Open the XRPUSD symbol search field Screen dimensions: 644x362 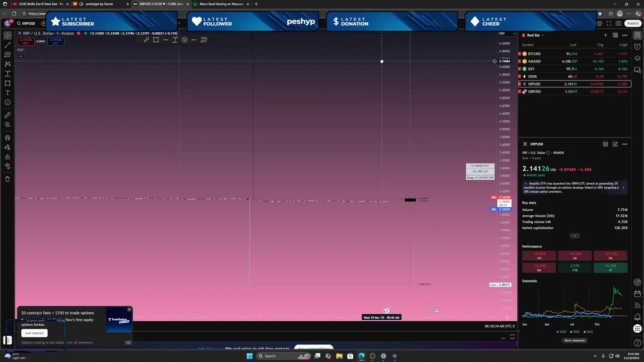(x=26, y=23)
